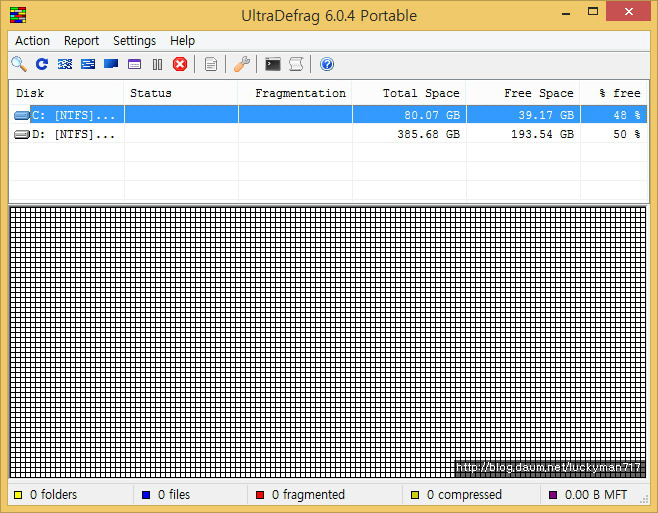Click the Repeat action toolbar icon
This screenshot has width=658, height=513.
tap(42, 64)
